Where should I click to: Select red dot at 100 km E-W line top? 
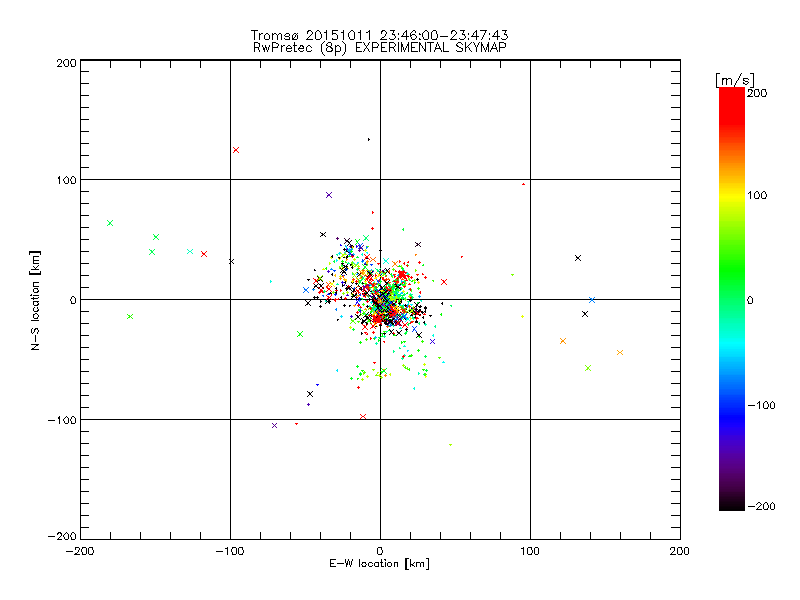523,184
